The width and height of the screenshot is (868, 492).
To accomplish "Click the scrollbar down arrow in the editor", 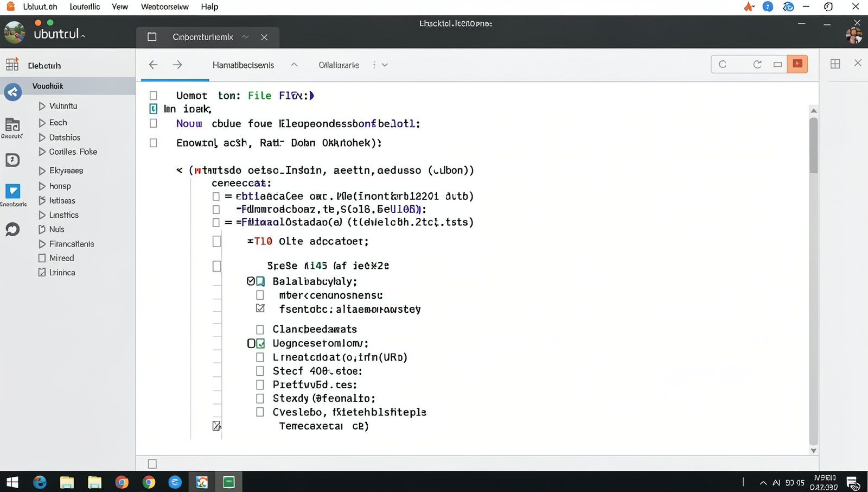I will click(813, 450).
